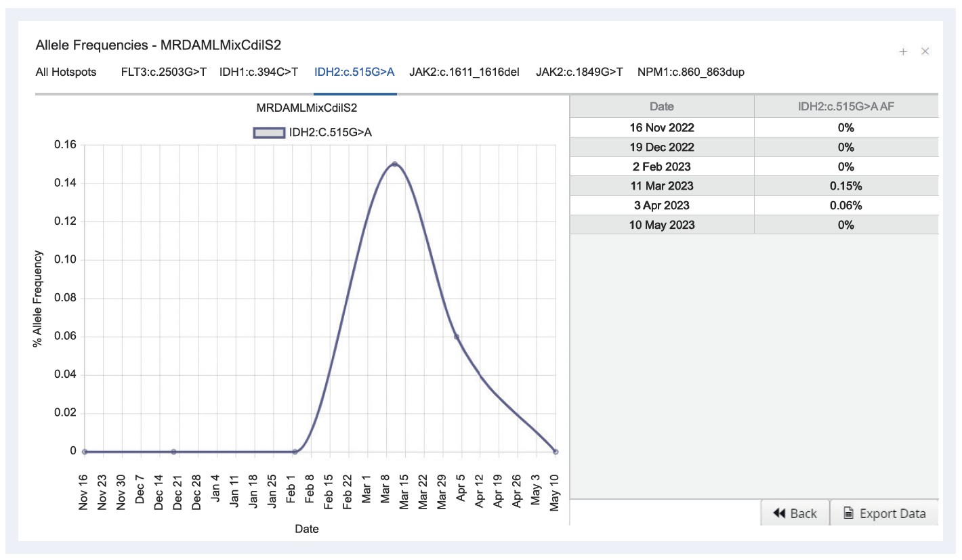Click the Nov 16 data point on chart

[85, 451]
